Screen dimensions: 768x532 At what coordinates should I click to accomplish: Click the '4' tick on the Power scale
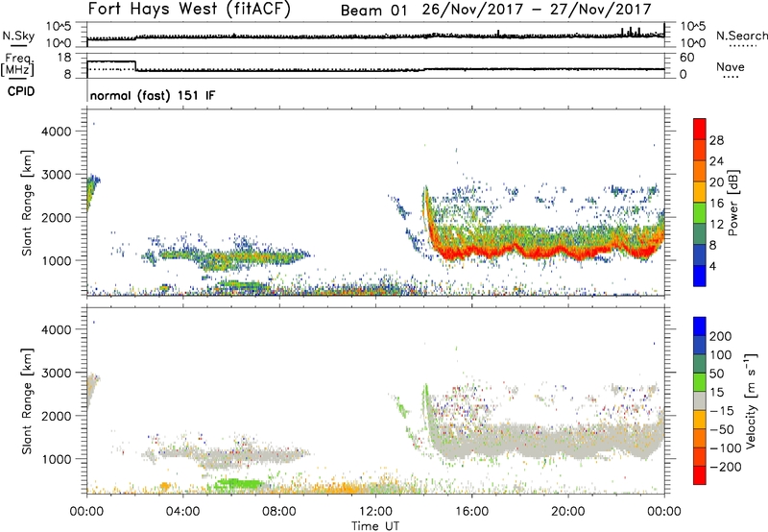(712, 266)
